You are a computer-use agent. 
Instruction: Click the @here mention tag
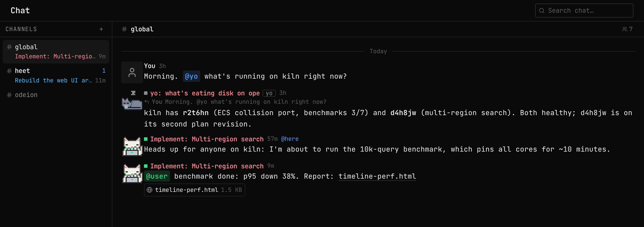pos(290,139)
